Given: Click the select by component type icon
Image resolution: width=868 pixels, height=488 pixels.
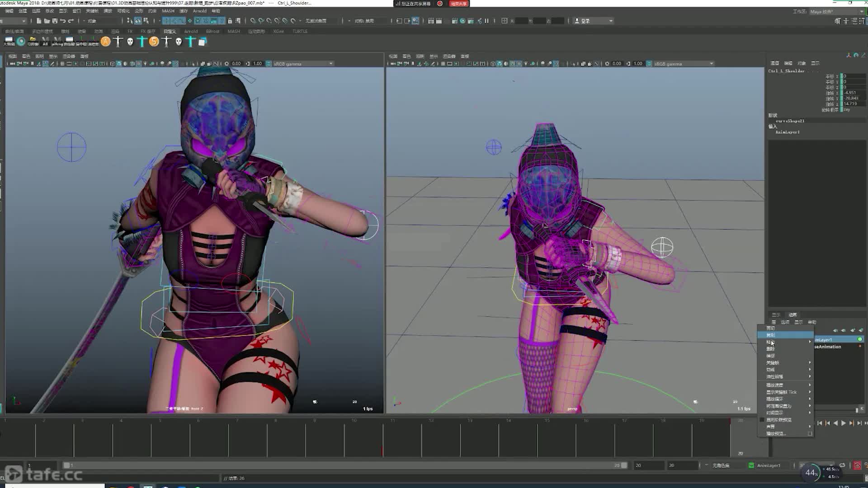Looking at the screenshot, I should 146,21.
